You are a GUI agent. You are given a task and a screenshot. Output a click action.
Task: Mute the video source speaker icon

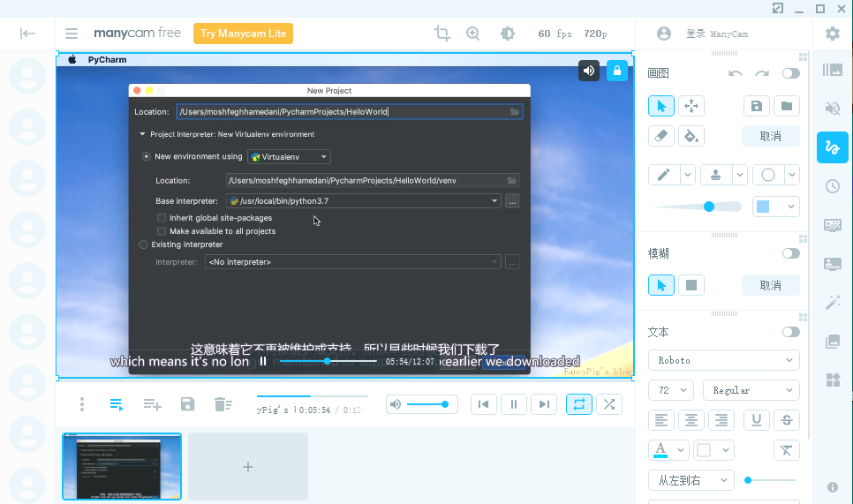click(589, 71)
